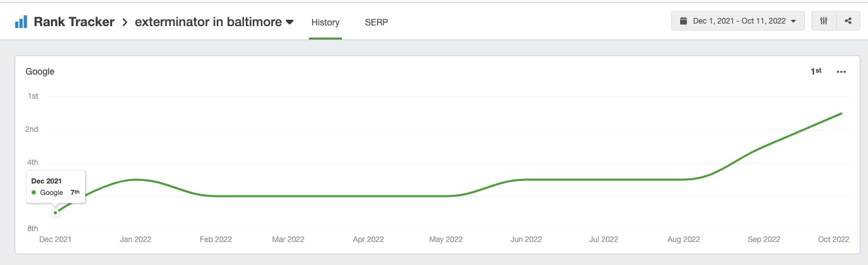Click the Sep 2022 x-axis label
Viewport: 868px width, 265px height.
[x=764, y=240]
